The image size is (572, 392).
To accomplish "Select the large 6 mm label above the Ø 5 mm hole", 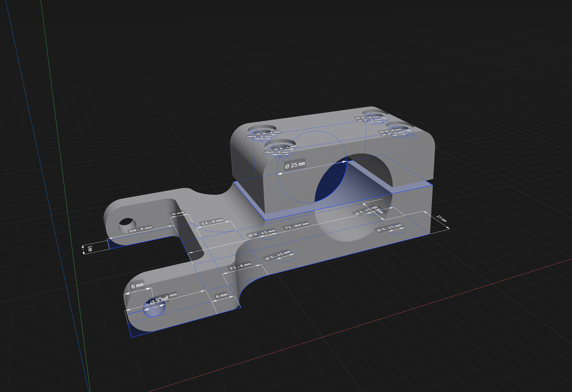I will [x=137, y=285].
